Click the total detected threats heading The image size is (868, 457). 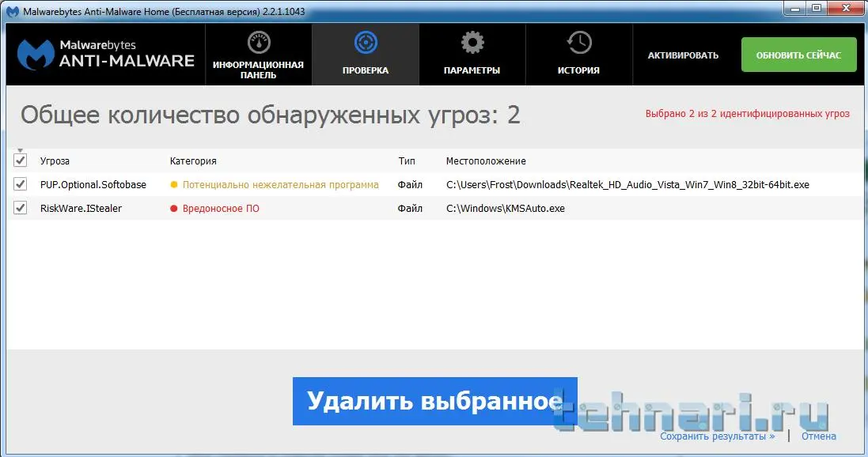[270, 115]
